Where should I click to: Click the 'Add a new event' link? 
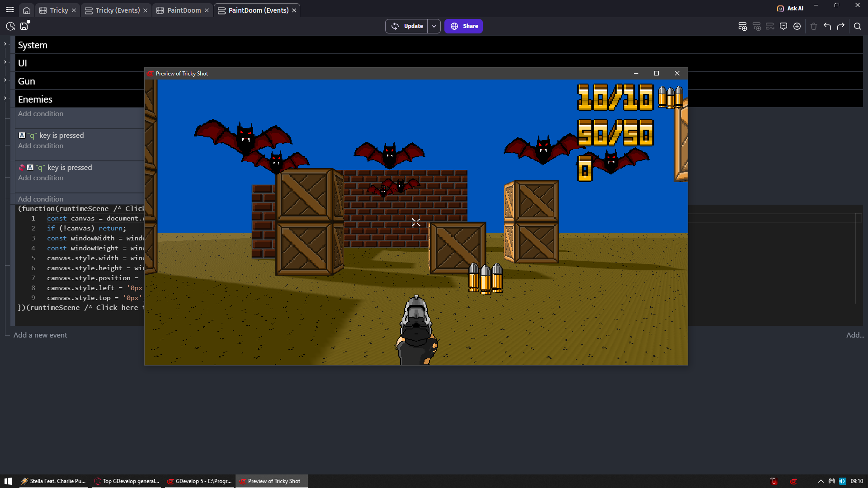(x=40, y=335)
